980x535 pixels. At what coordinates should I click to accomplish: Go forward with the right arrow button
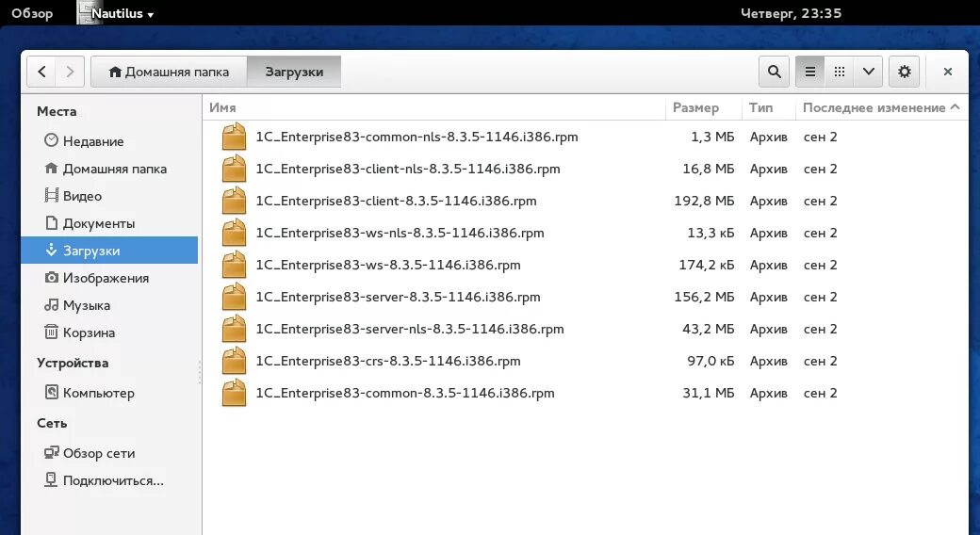[x=70, y=72]
